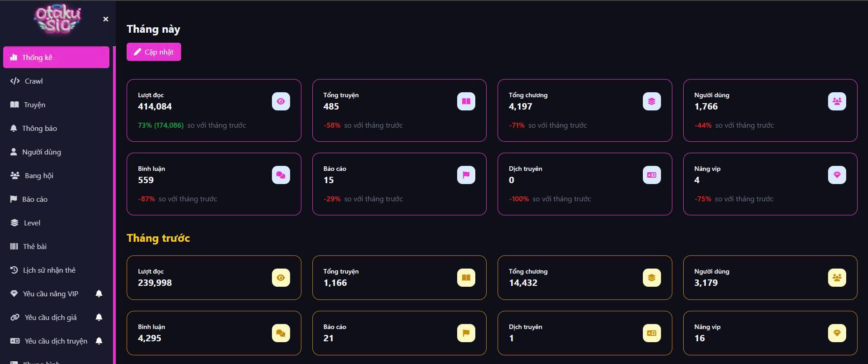Image resolution: width=868 pixels, height=364 pixels.
Task: Click the bell beside Yêu cầu dịch truyện
Action: (x=99, y=341)
